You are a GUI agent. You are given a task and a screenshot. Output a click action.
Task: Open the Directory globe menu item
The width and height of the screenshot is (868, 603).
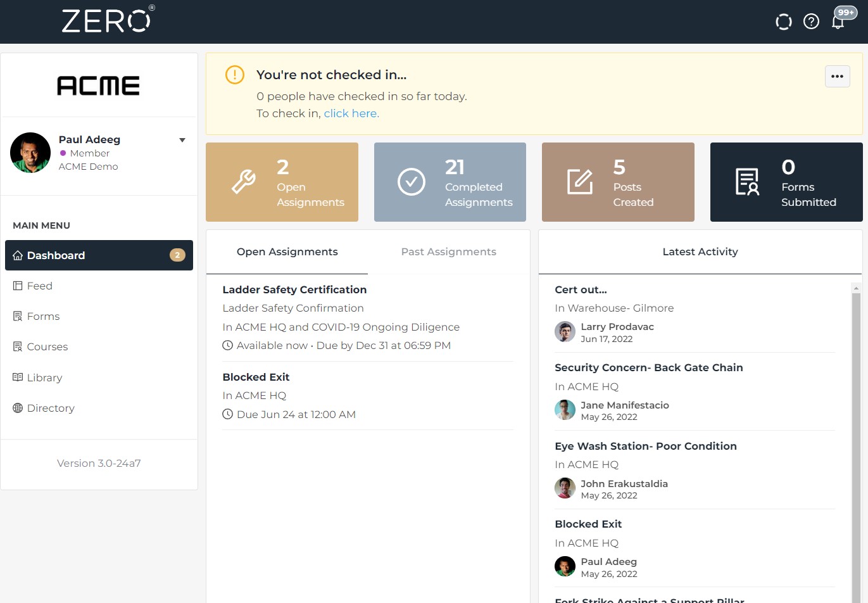51,409
